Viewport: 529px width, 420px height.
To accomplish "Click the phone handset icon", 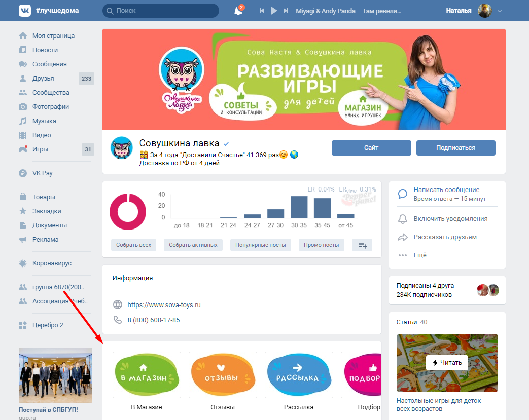I will tap(117, 320).
